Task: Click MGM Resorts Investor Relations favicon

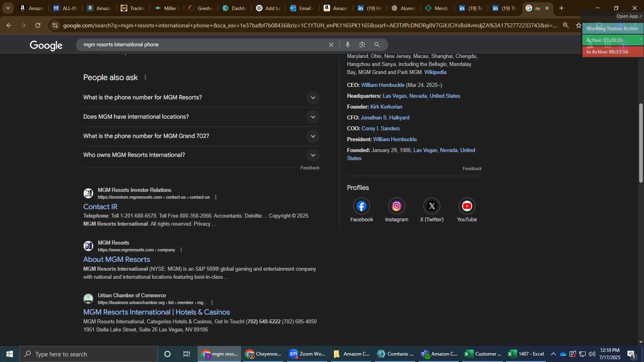Action: pos(88,193)
